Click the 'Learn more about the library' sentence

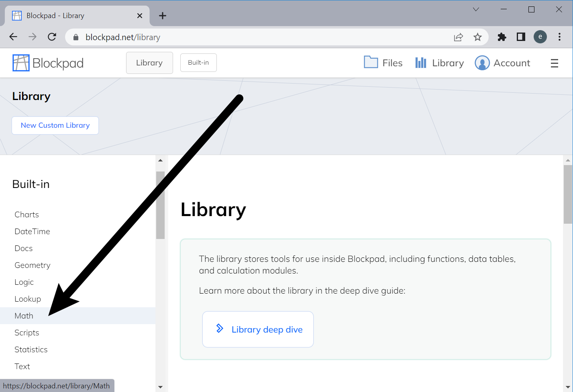[x=302, y=290]
